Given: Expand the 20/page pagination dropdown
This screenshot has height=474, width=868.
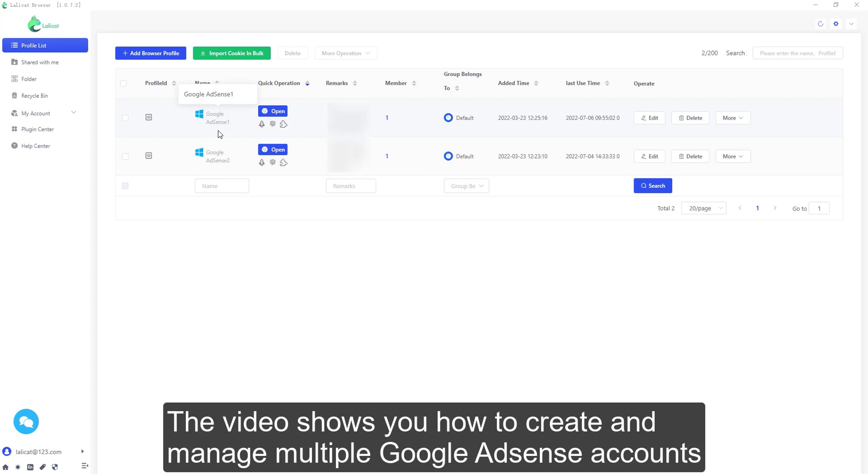Looking at the screenshot, I should click(x=703, y=208).
